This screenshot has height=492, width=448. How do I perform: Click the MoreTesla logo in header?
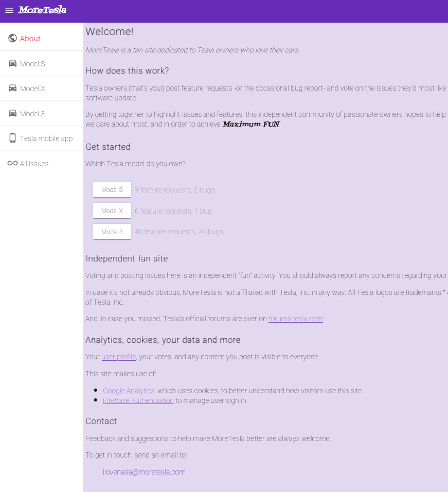tap(42, 10)
